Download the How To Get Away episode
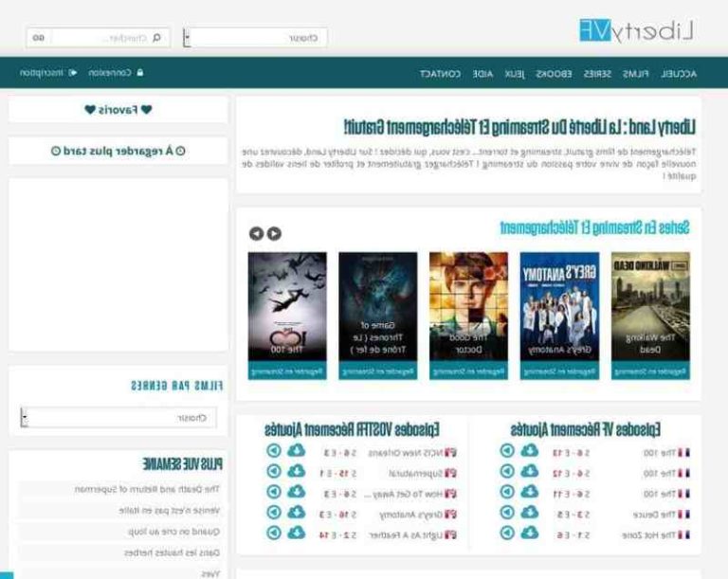 click(296, 492)
